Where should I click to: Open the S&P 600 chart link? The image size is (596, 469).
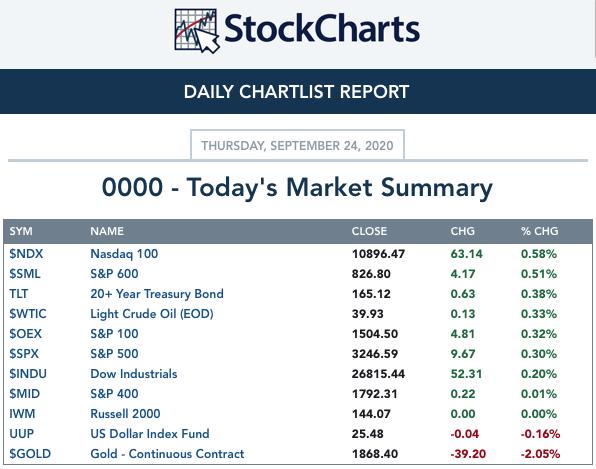[114, 274]
